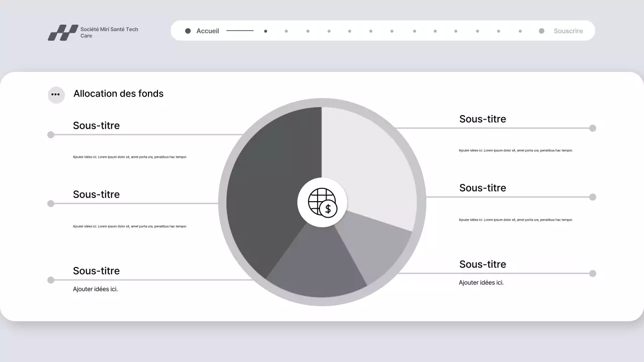Screen dimensions: 644x362
Task: Go to the Souscrire navigation item
Action: (x=568, y=31)
